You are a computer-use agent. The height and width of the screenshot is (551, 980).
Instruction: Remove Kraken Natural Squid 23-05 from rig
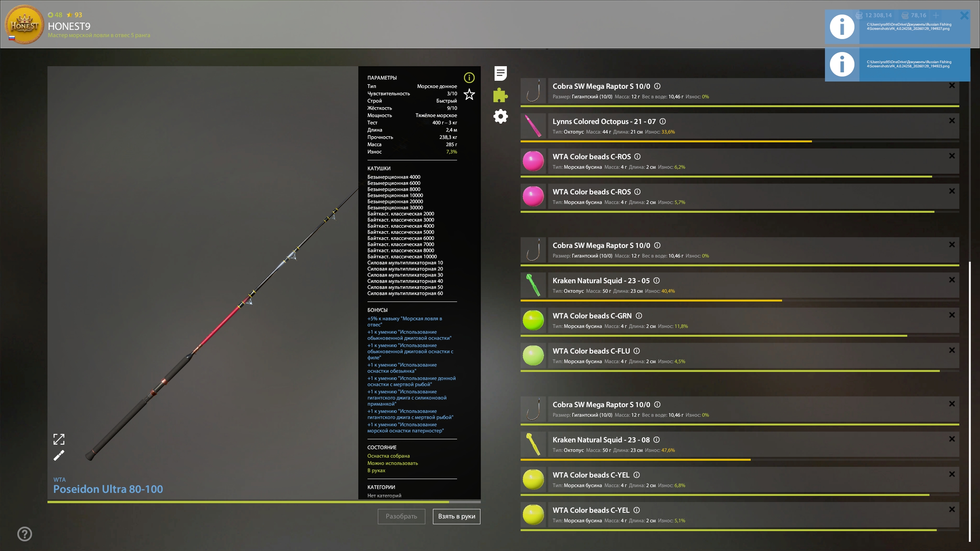pyautogui.click(x=952, y=280)
